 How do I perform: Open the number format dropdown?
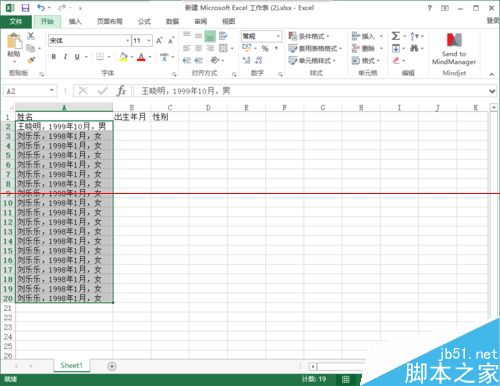pyautogui.click(x=278, y=36)
